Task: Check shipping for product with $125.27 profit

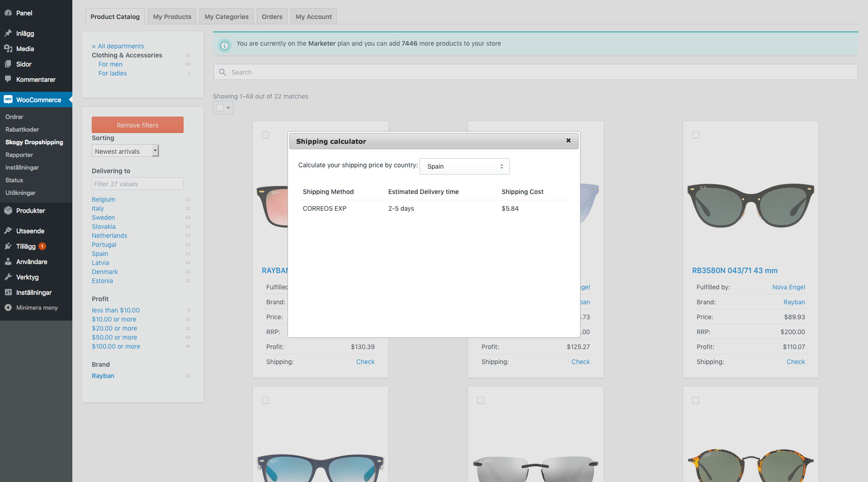Action: pyautogui.click(x=580, y=362)
